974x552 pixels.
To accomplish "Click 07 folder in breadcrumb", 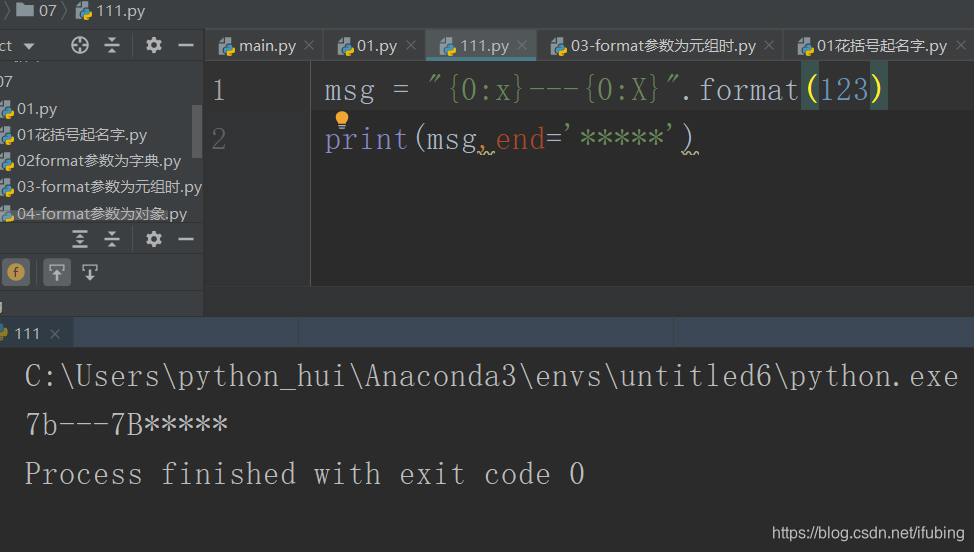I will [36, 11].
